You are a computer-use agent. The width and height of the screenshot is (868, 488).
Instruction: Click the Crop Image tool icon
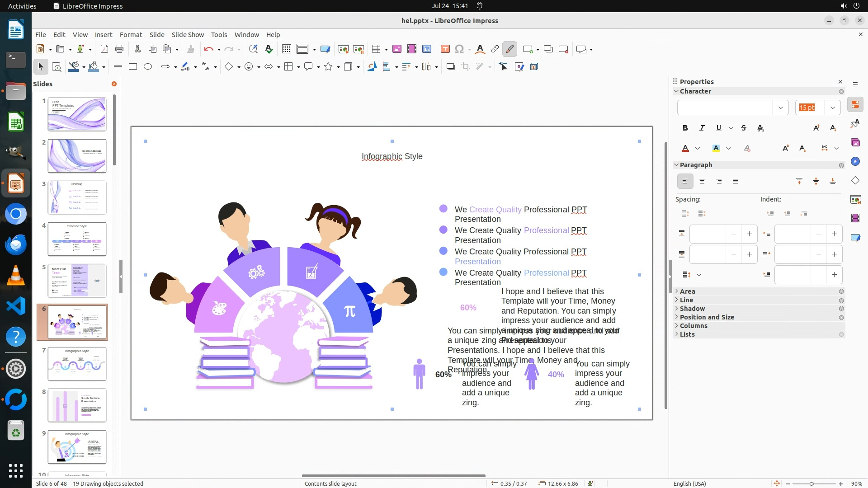(466, 67)
